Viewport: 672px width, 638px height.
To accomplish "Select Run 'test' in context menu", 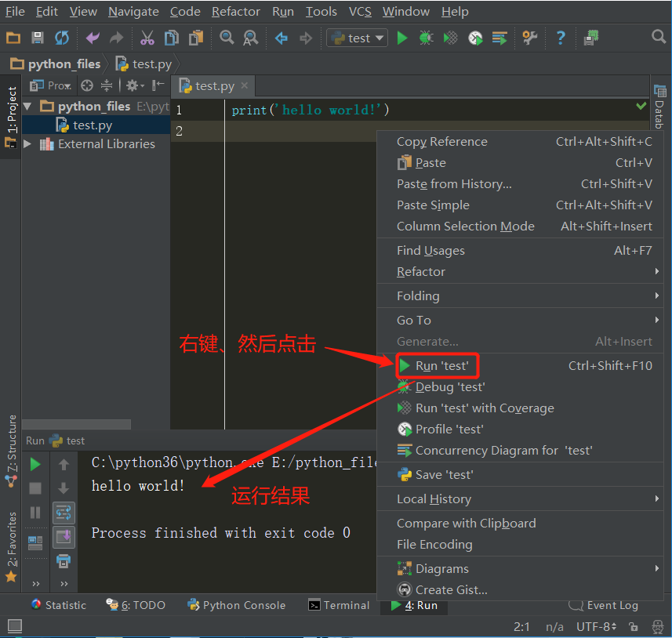I will point(441,366).
